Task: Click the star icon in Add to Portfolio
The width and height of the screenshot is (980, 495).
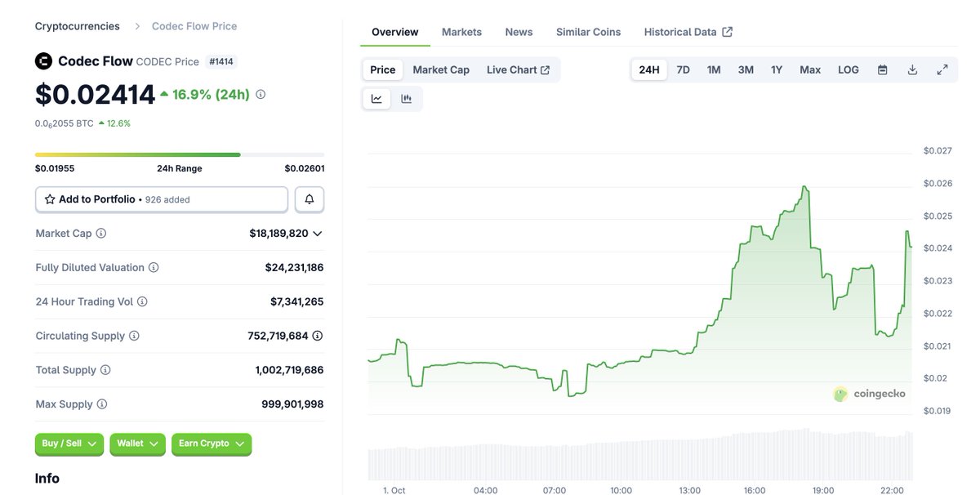Action: pos(50,199)
